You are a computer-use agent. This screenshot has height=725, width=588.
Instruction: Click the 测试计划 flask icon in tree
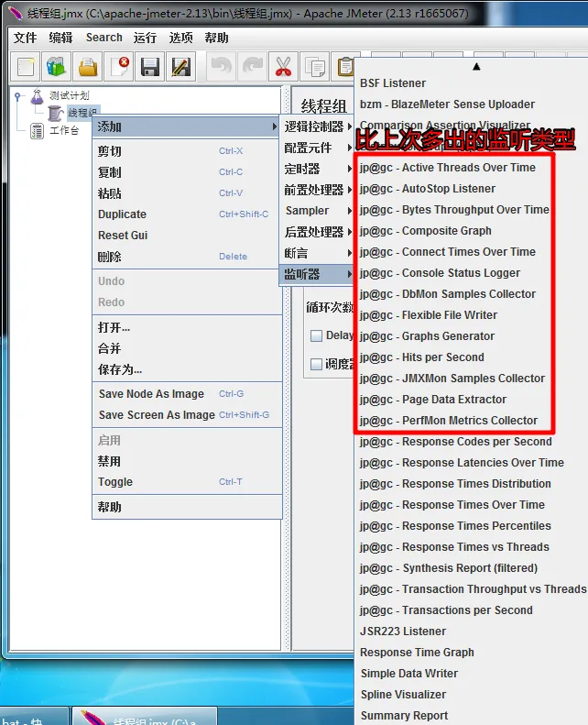click(x=37, y=96)
